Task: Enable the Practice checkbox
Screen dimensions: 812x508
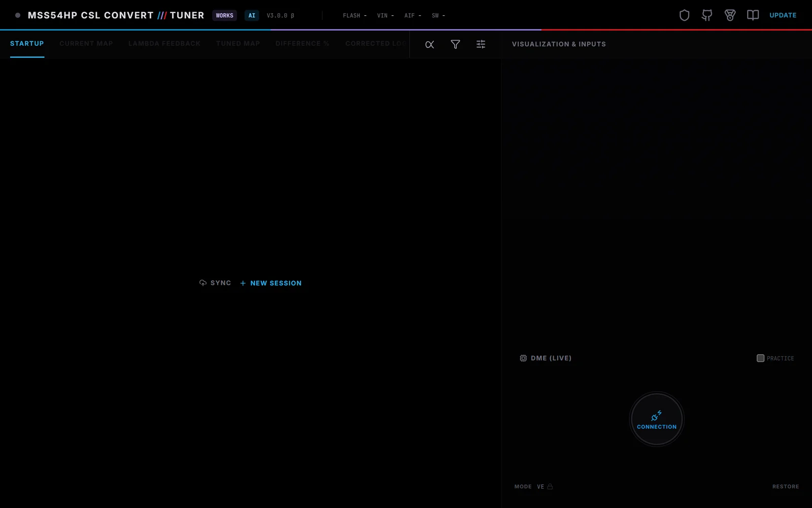Action: 760,358
